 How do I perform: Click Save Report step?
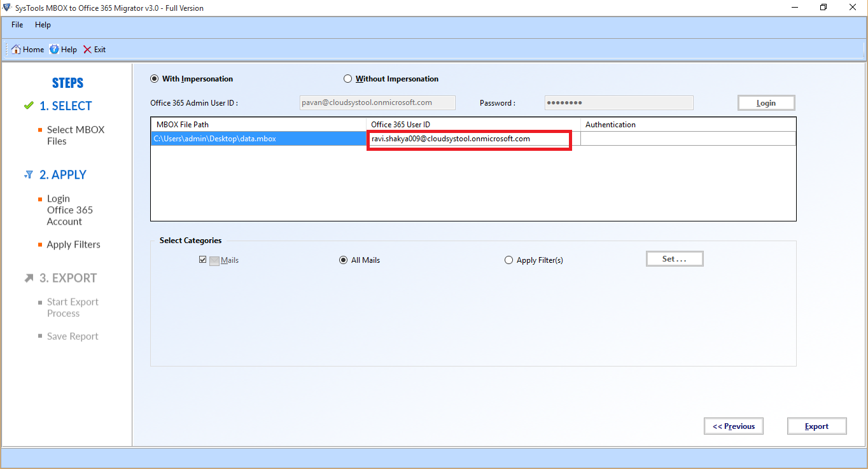click(x=73, y=337)
